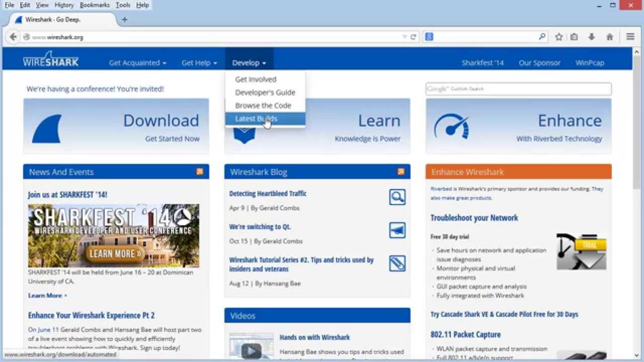Open Join us at SHARKFEST '14 headline
The width and height of the screenshot is (644, 362).
tap(67, 195)
